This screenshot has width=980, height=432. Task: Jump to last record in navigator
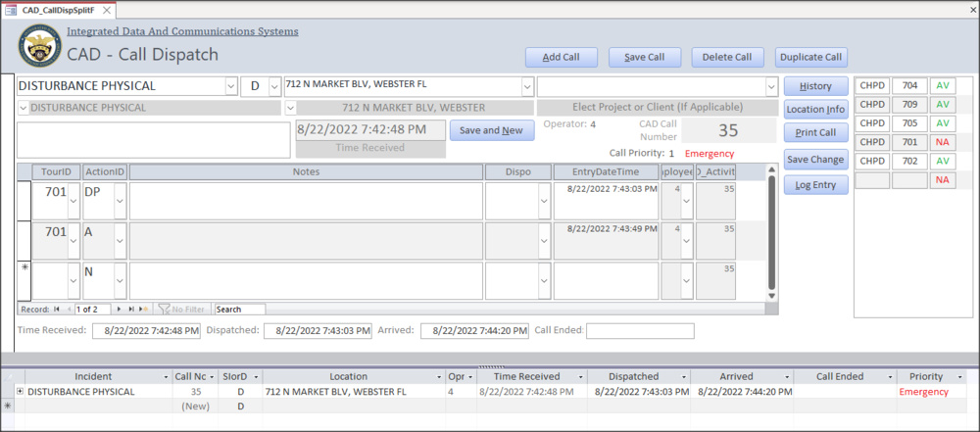[x=132, y=309]
